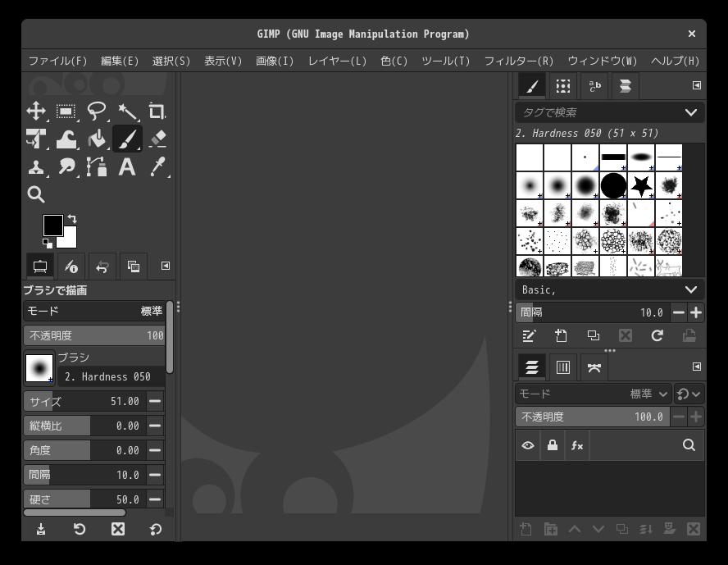Toggle the layer lock padlock
Viewport: 728px width, 565px height.
coord(553,444)
